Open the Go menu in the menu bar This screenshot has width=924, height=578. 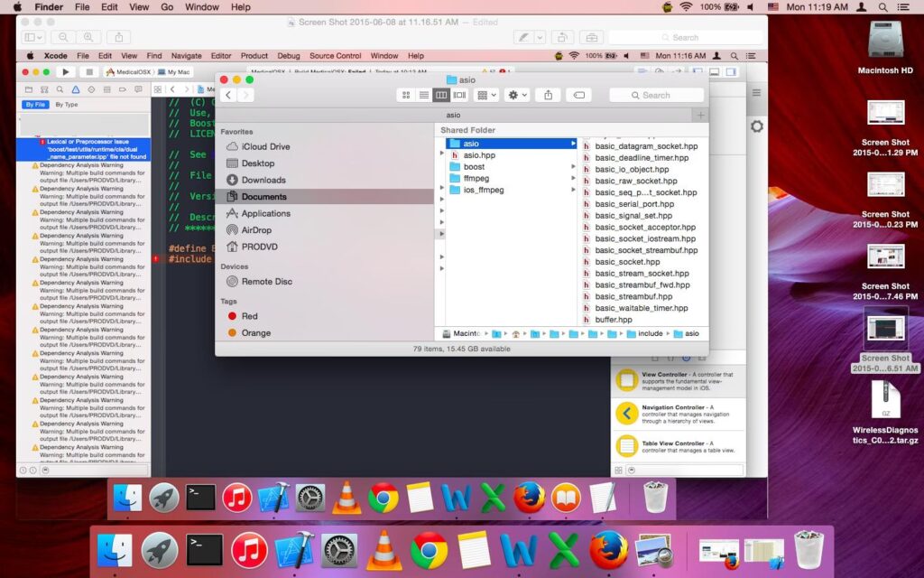(166, 7)
